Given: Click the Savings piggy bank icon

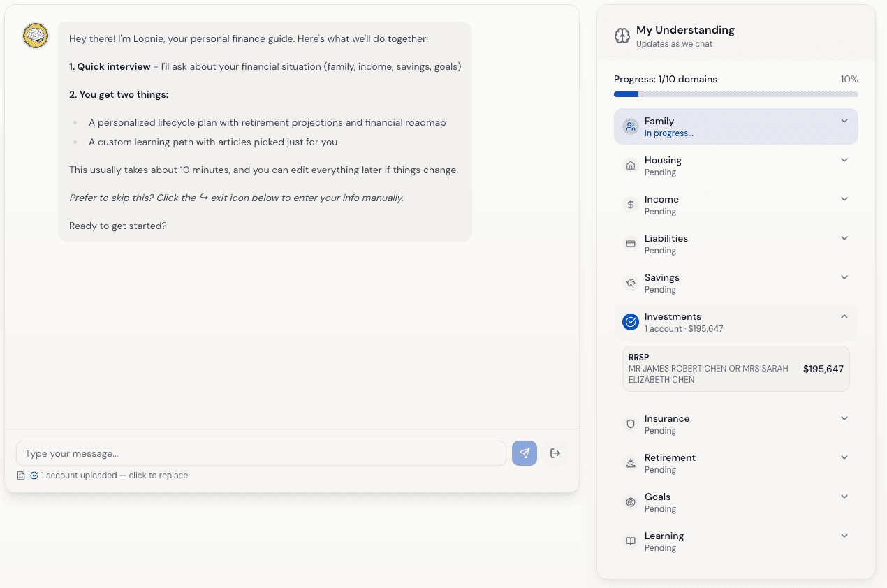Looking at the screenshot, I should (x=631, y=283).
